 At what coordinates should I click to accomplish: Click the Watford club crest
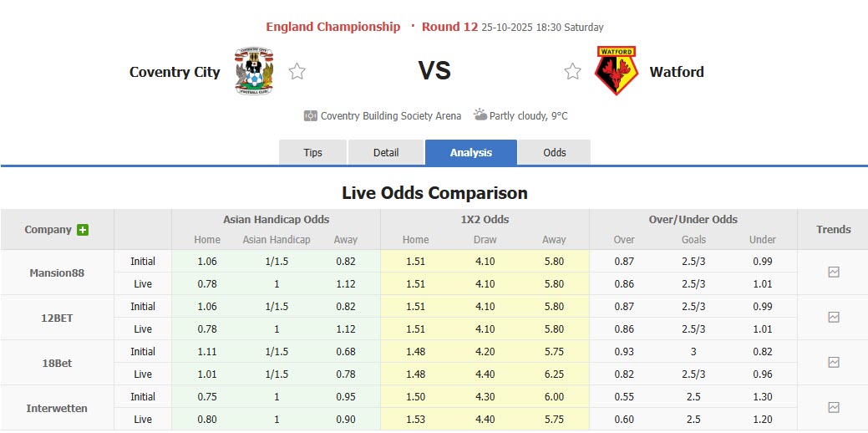click(x=616, y=71)
